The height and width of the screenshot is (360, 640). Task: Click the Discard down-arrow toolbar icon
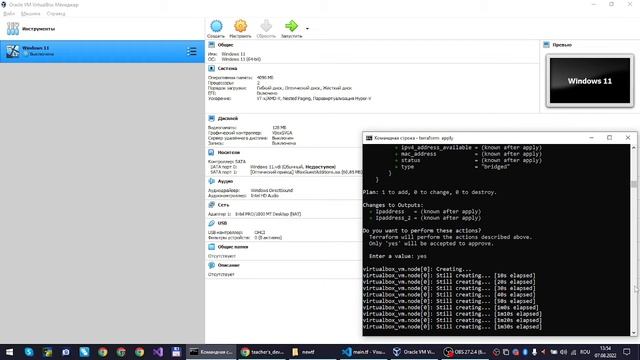266,26
